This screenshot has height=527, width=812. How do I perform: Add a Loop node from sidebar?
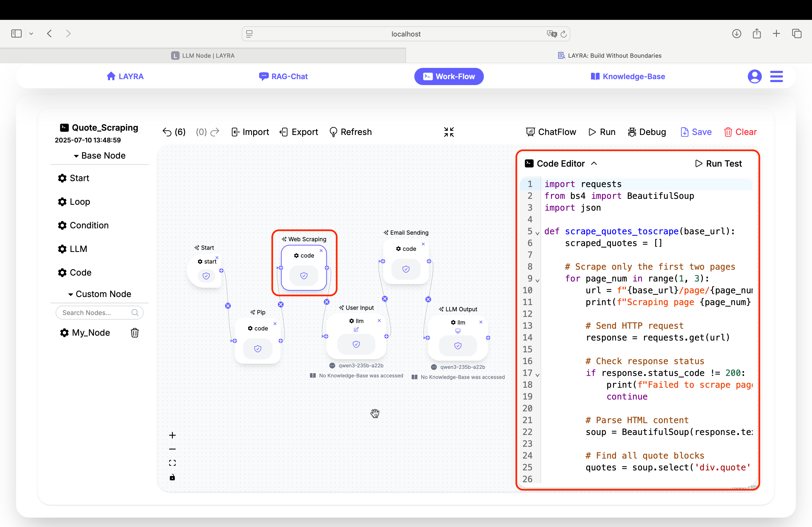point(74,202)
